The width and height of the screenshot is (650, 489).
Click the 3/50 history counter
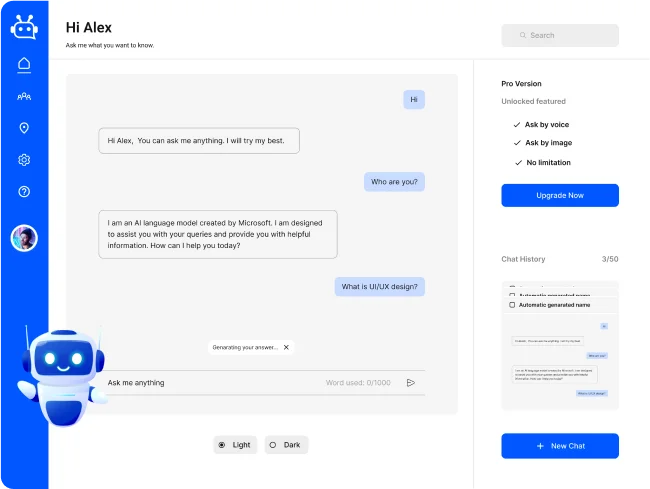(x=610, y=259)
